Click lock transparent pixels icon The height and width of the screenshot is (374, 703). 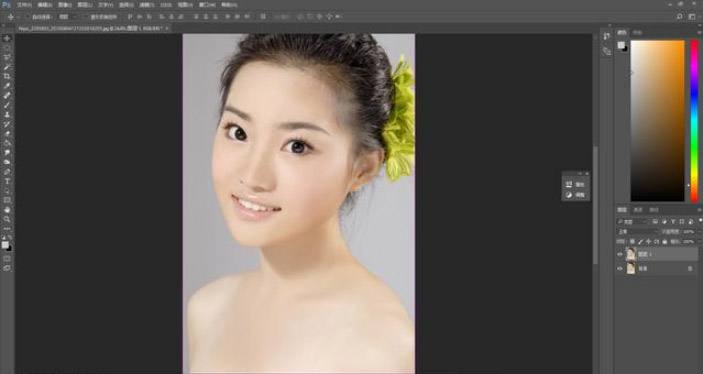pyautogui.click(x=632, y=242)
